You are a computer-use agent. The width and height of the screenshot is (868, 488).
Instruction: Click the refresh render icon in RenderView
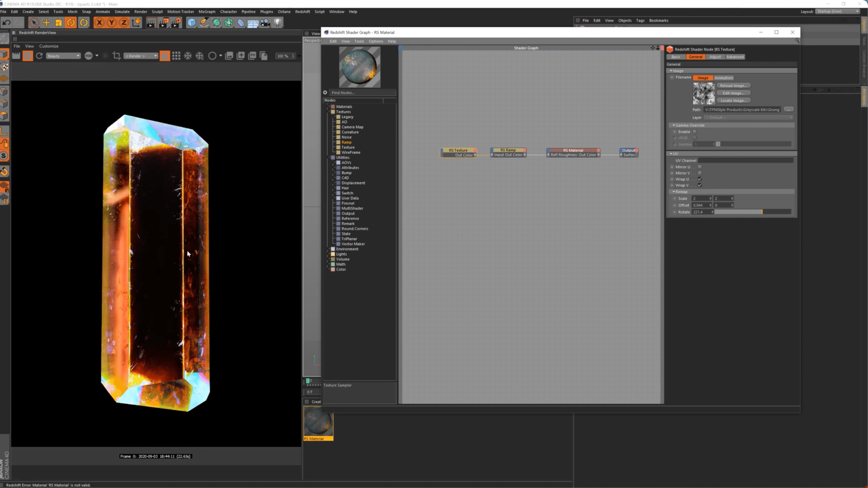click(x=39, y=56)
